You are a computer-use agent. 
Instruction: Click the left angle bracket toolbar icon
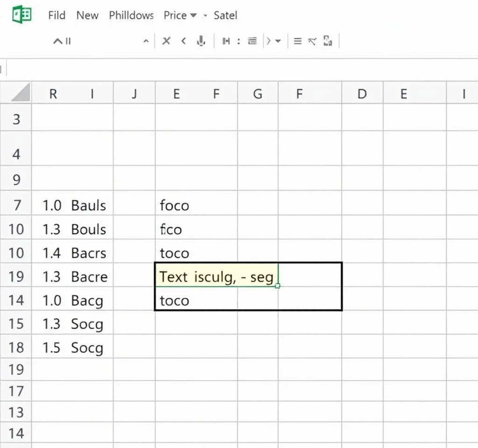[x=183, y=41]
